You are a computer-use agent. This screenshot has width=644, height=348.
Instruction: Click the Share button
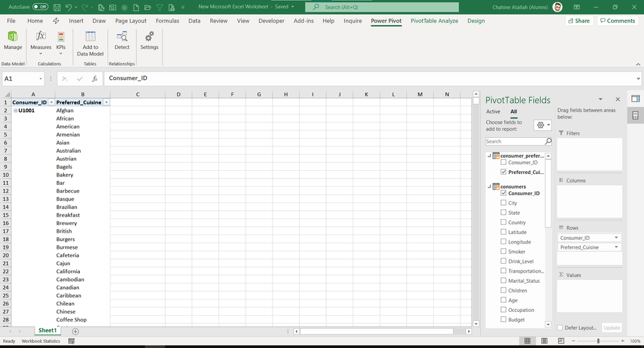(x=579, y=21)
